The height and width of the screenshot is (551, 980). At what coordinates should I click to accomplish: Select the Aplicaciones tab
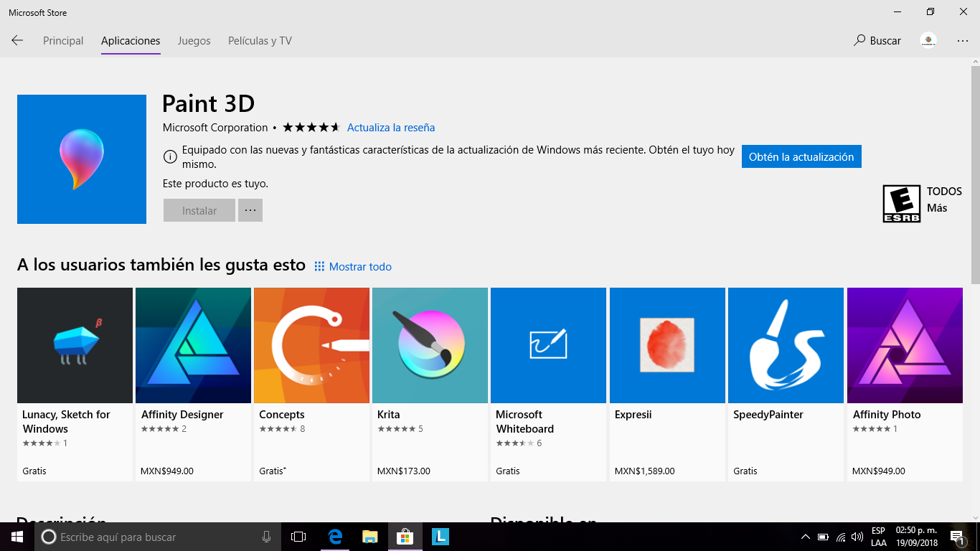131,41
